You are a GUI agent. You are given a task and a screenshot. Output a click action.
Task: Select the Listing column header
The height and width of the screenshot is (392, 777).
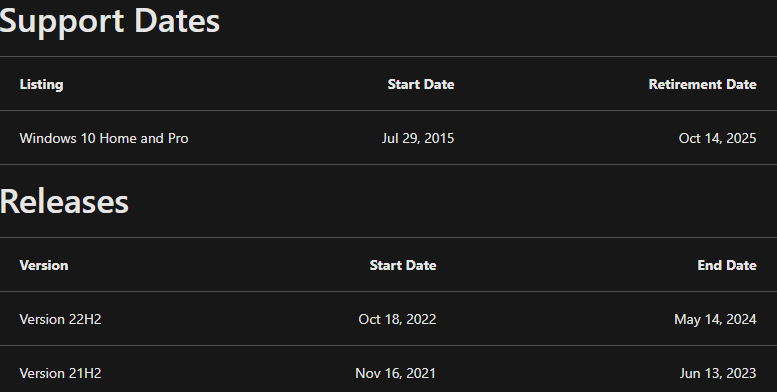(x=41, y=84)
